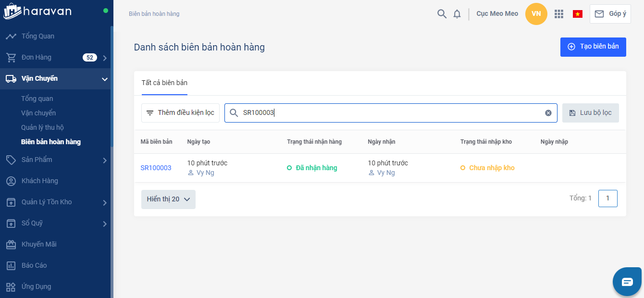Screen dimensions: 644x298
Task: Open the Hiển thị 20 dropdown
Action: point(168,199)
